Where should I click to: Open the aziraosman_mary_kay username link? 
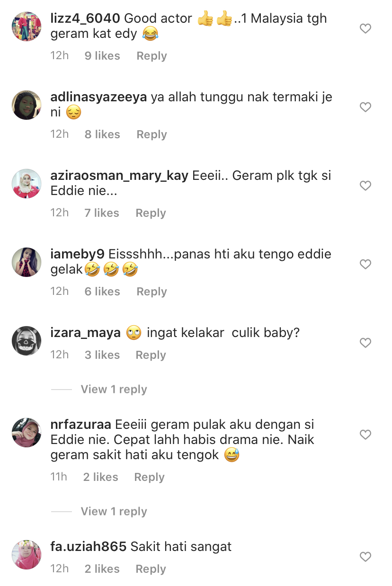coord(120,176)
